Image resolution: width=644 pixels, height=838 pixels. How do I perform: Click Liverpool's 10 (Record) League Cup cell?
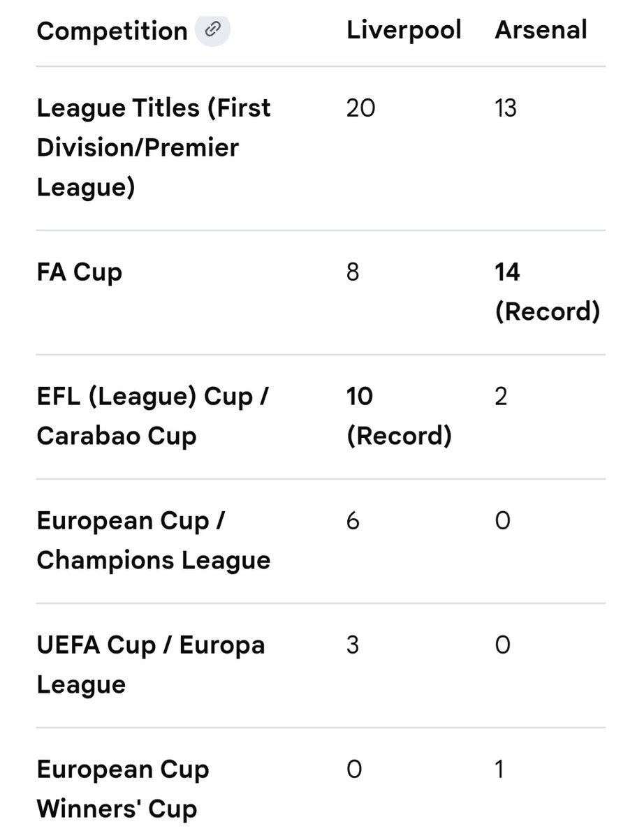point(400,416)
